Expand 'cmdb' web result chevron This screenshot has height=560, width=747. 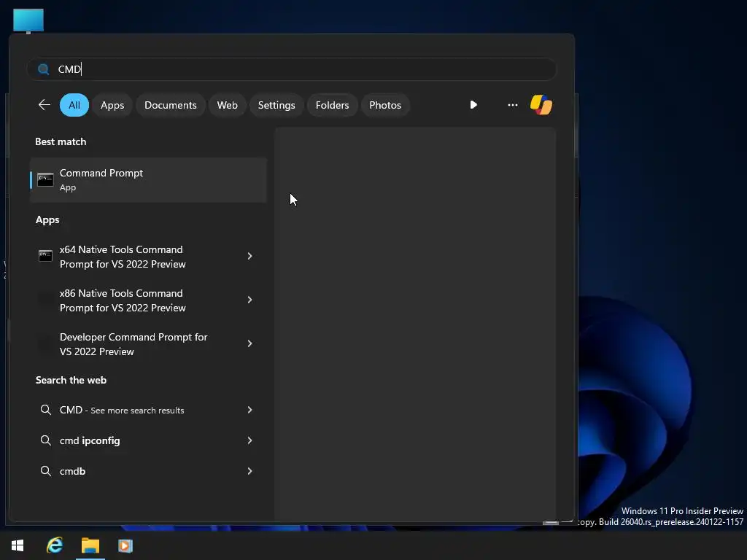pos(249,471)
